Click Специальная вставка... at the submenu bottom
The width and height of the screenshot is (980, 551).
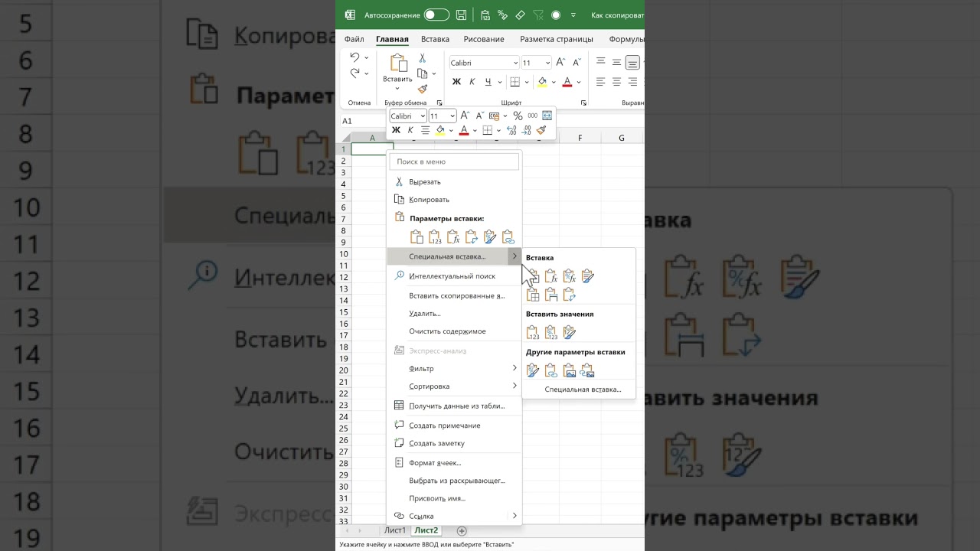[x=583, y=390]
